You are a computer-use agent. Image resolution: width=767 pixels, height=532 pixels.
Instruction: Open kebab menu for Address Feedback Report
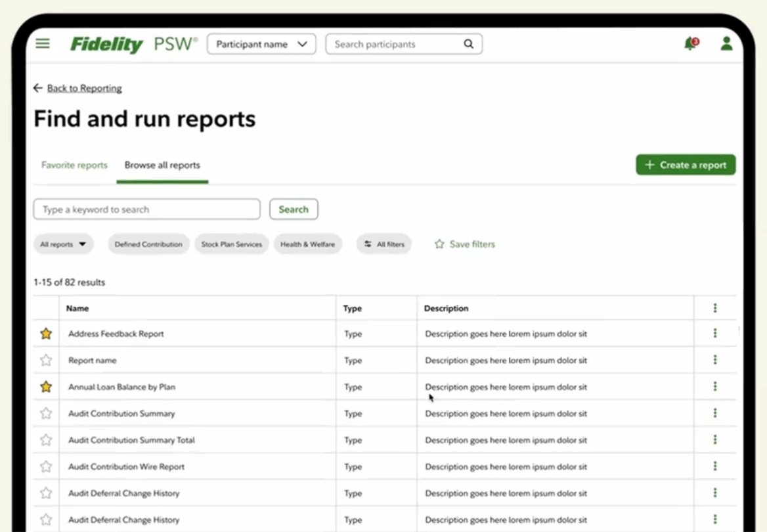pyautogui.click(x=714, y=333)
